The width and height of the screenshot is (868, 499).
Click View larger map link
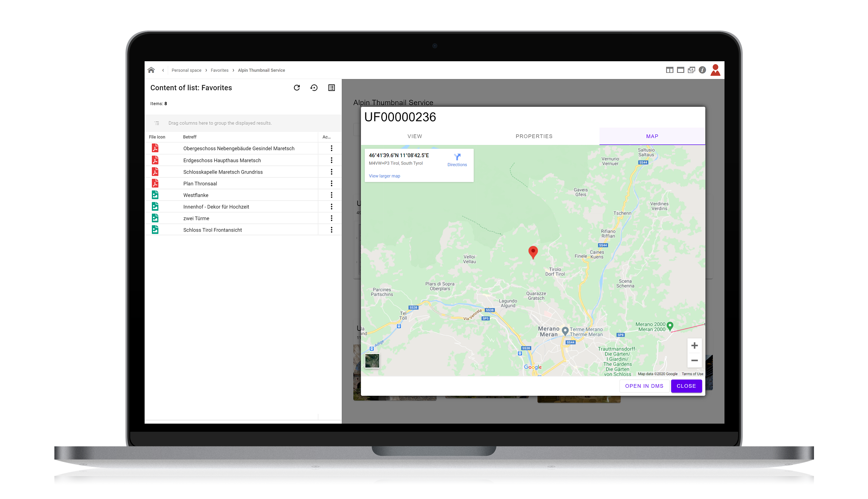pos(384,176)
